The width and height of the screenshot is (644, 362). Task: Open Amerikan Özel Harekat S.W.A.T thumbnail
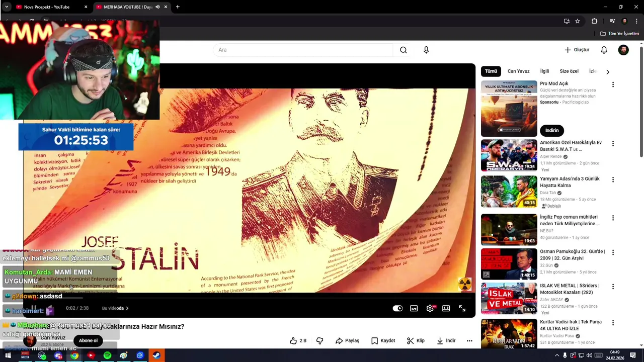(x=509, y=155)
